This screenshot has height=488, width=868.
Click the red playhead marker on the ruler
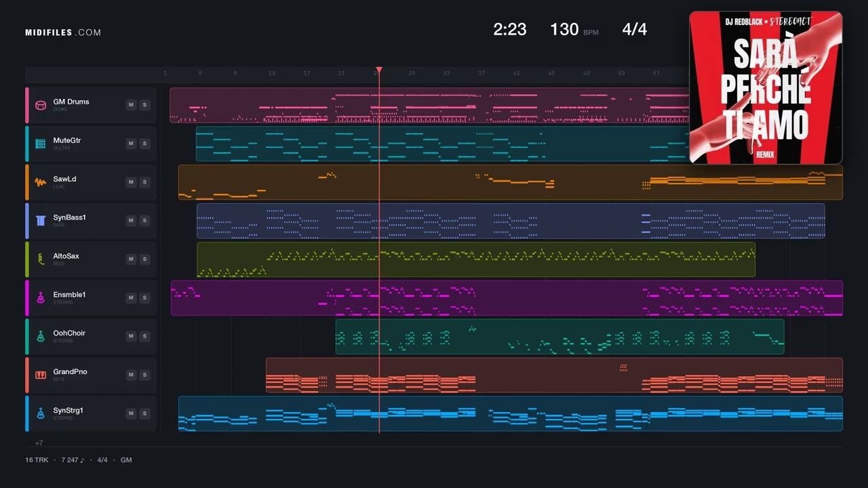tap(379, 70)
